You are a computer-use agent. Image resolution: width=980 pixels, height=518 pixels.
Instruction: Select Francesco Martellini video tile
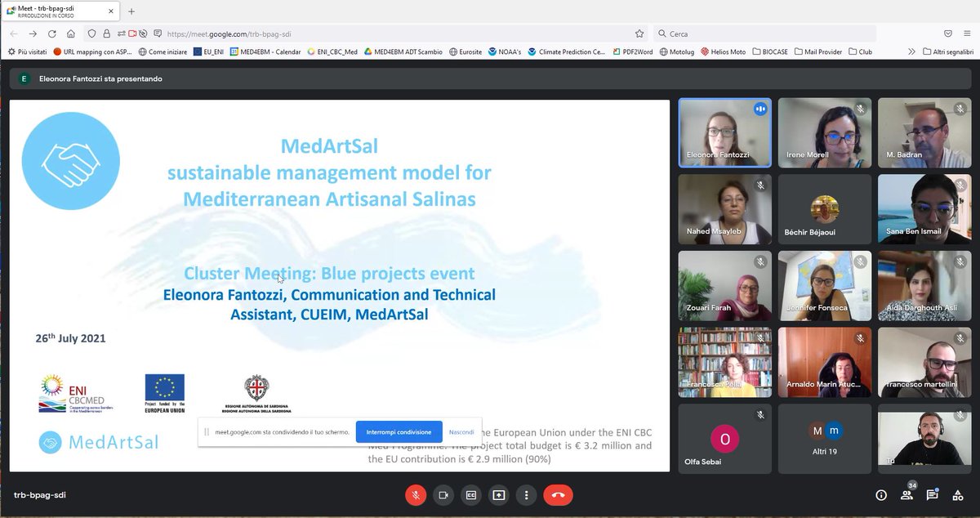point(924,362)
